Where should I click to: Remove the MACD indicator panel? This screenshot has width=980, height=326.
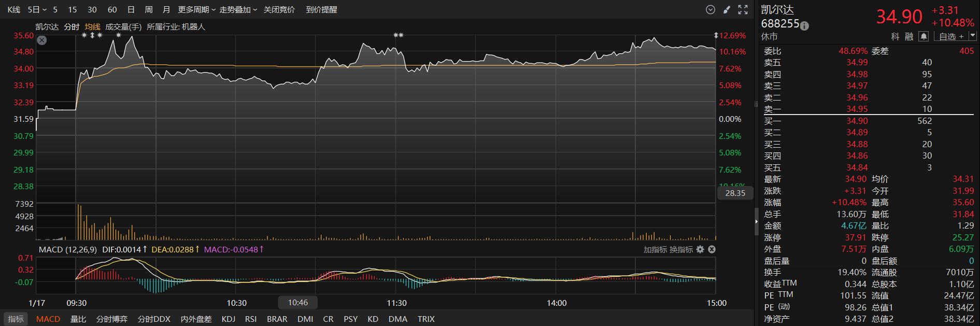(x=712, y=249)
